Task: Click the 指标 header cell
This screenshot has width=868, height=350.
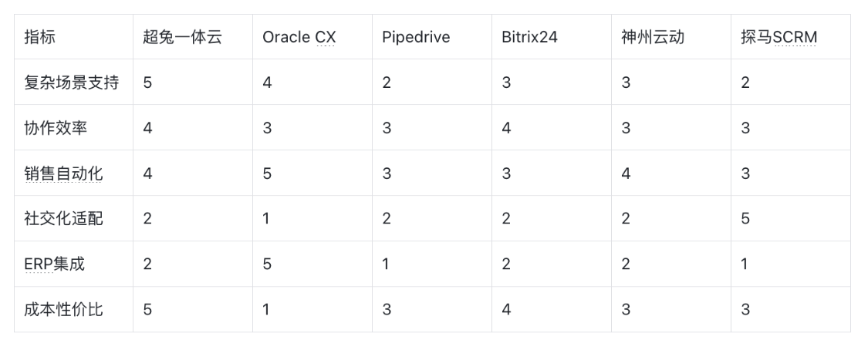Action: [40, 37]
